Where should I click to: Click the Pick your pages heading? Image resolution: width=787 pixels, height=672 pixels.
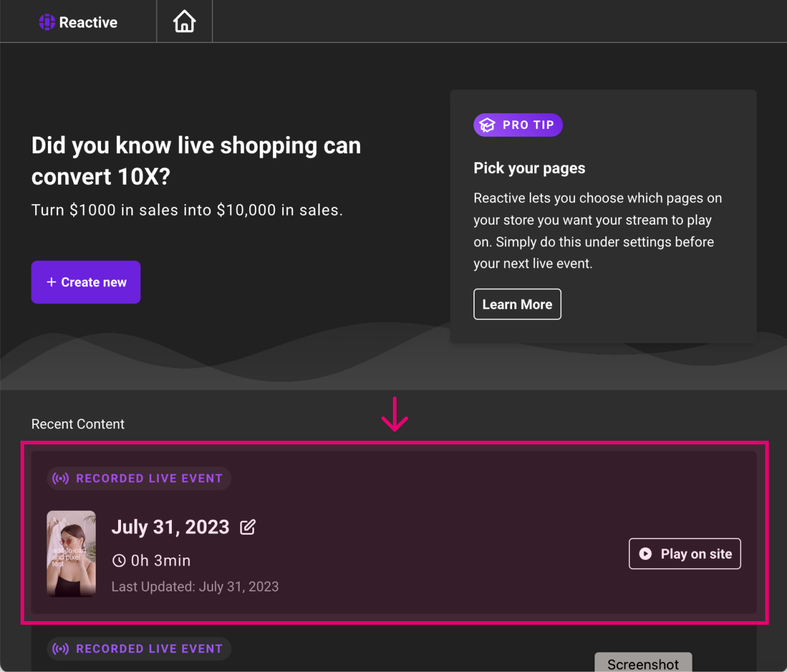coord(530,168)
